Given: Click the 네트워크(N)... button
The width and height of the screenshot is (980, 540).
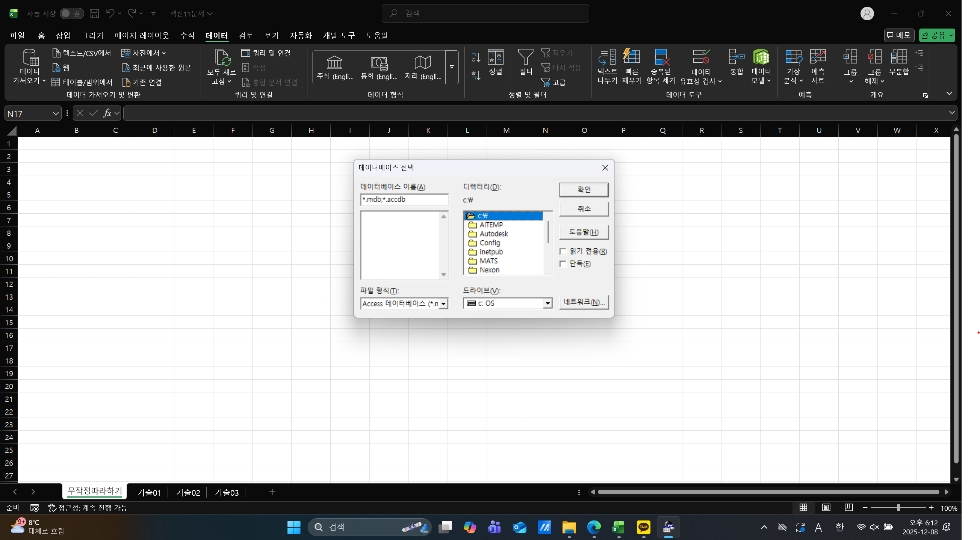Looking at the screenshot, I should point(584,302).
